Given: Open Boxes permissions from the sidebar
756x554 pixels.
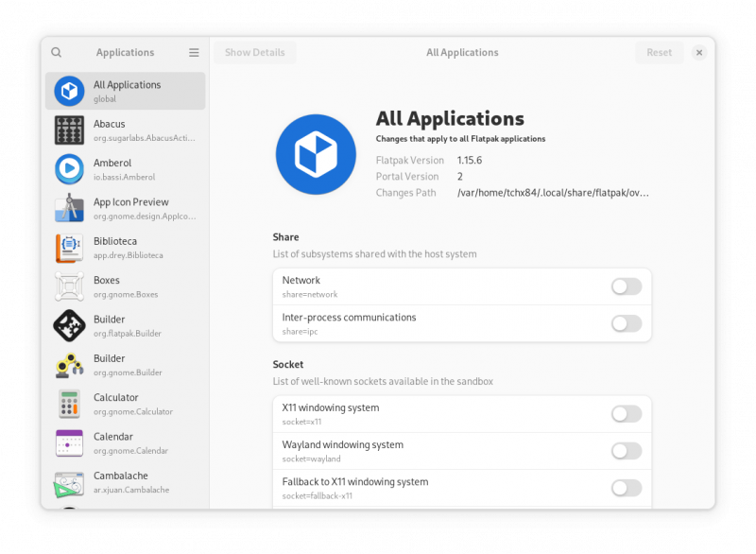Looking at the screenshot, I should (x=69, y=286).
